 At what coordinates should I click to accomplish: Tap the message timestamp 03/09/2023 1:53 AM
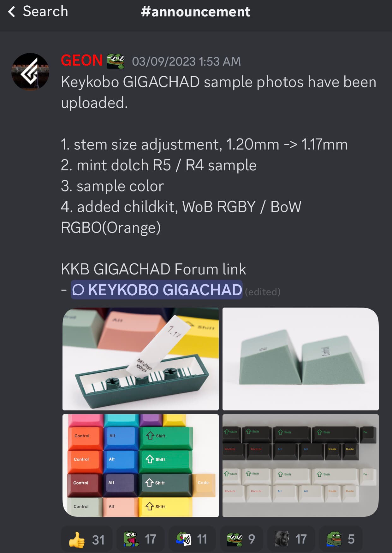point(186,62)
